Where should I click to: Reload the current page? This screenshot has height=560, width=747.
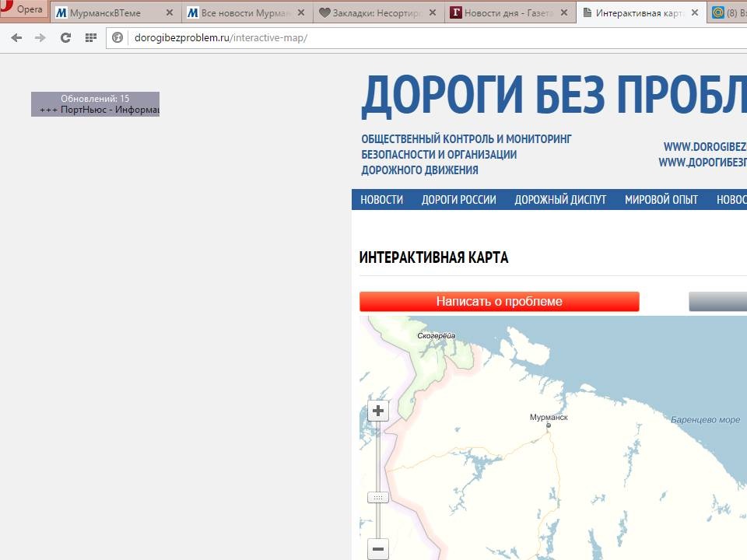[65, 37]
